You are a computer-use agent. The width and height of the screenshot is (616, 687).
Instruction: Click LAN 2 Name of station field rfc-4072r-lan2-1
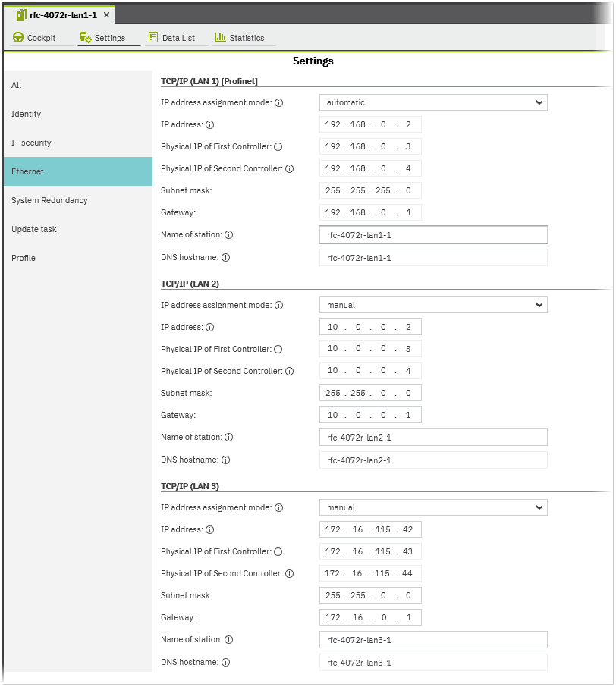pyautogui.click(x=433, y=438)
